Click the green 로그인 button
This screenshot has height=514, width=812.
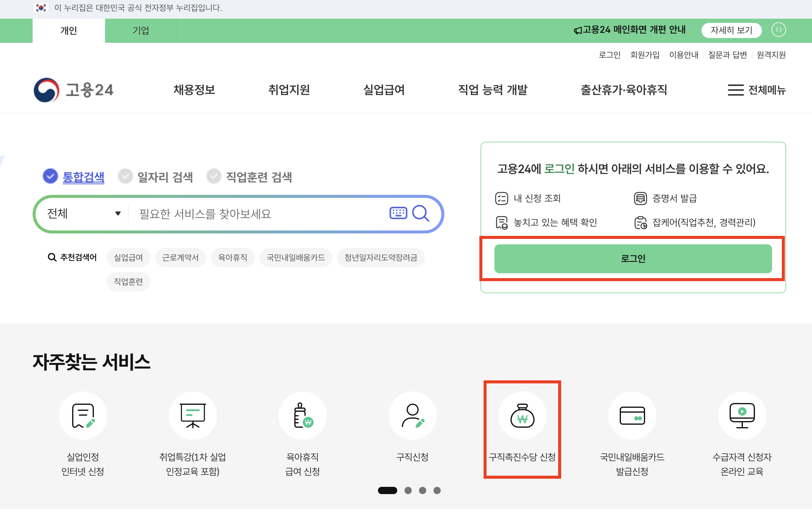click(x=633, y=259)
